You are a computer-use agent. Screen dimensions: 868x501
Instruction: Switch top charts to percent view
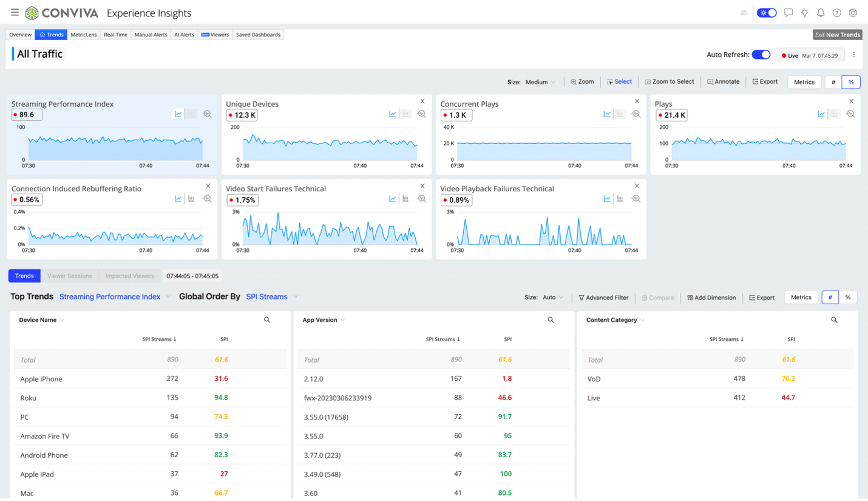click(x=851, y=82)
